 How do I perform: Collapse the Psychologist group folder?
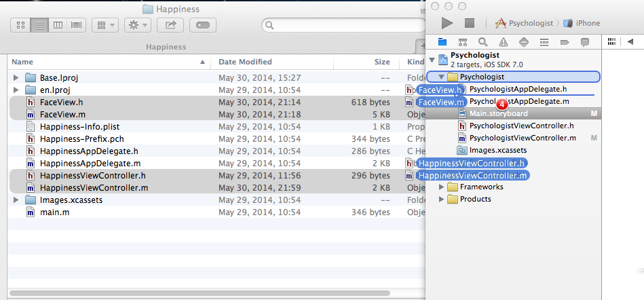pyautogui.click(x=442, y=77)
